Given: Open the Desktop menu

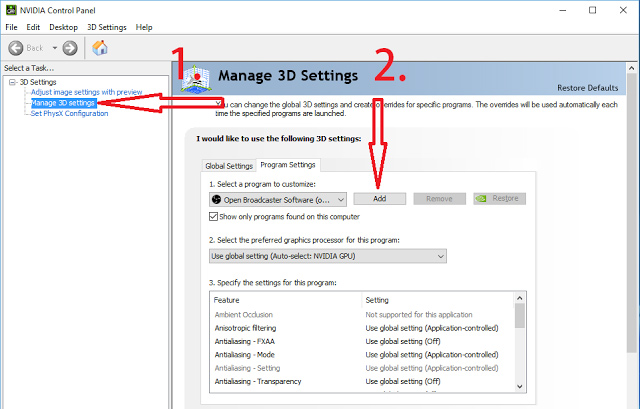Looking at the screenshot, I should 63,27.
